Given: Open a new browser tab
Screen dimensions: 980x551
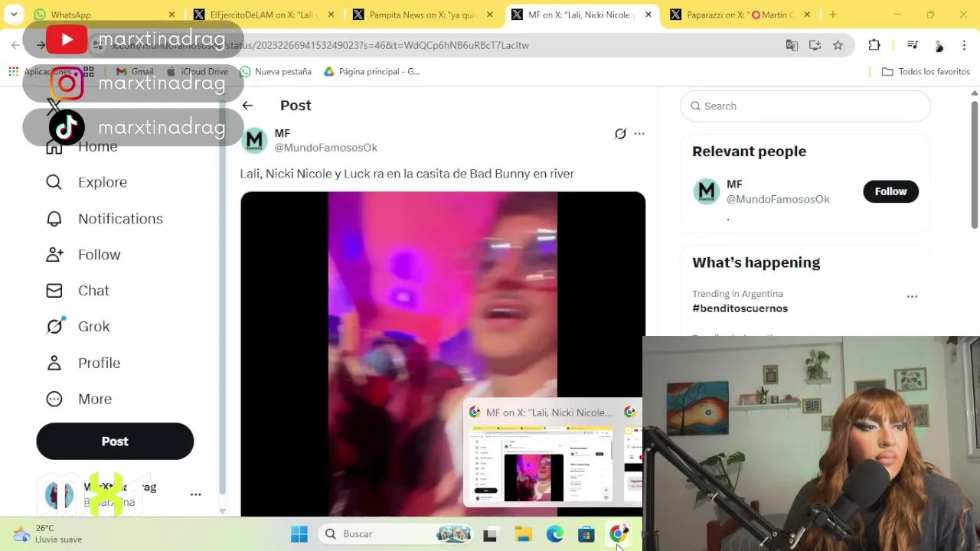Looking at the screenshot, I should tap(833, 15).
